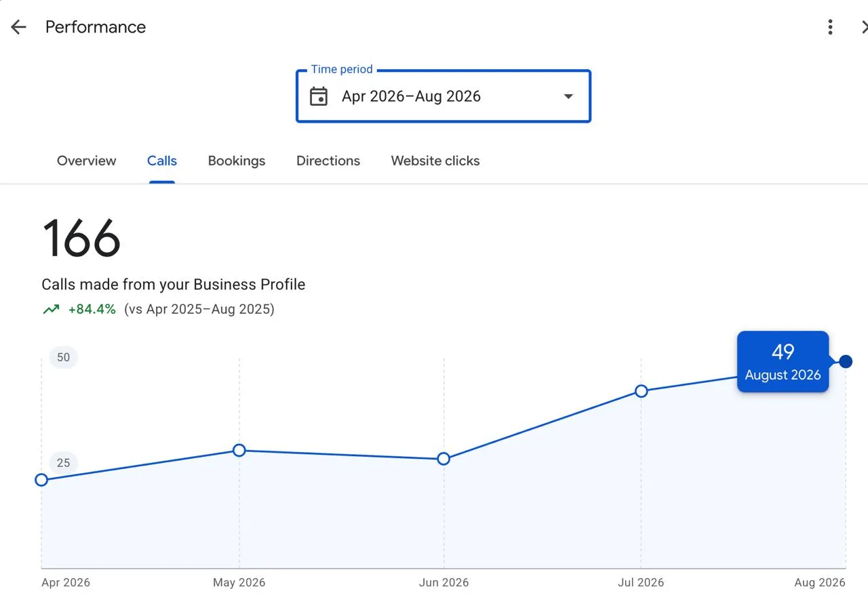Click the 166 total calls number

81,239
